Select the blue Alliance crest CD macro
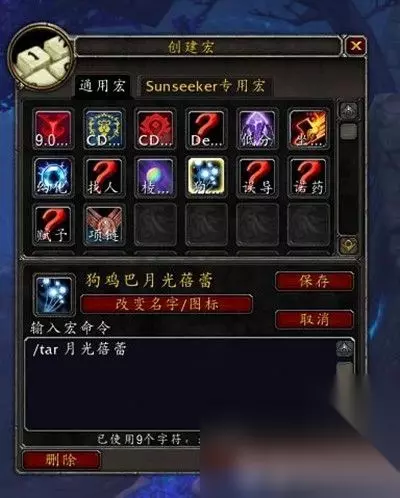Image resolution: width=400 pixels, height=498 pixels. pyautogui.click(x=104, y=129)
